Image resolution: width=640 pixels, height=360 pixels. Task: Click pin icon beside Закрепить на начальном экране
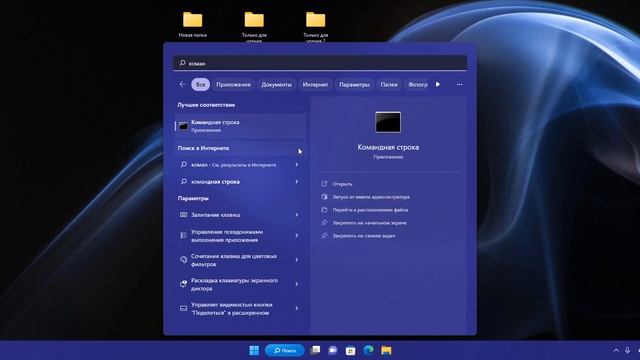324,222
